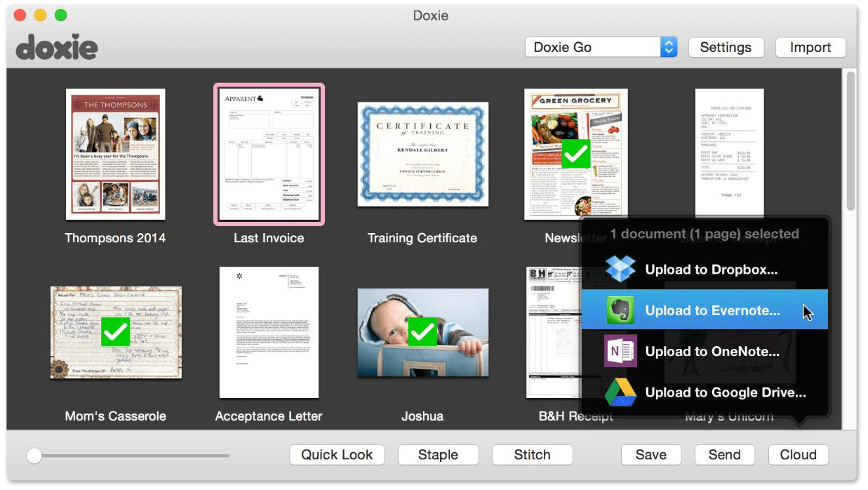
Task: Open the Doxie Go scanner dropdown
Action: 601,47
